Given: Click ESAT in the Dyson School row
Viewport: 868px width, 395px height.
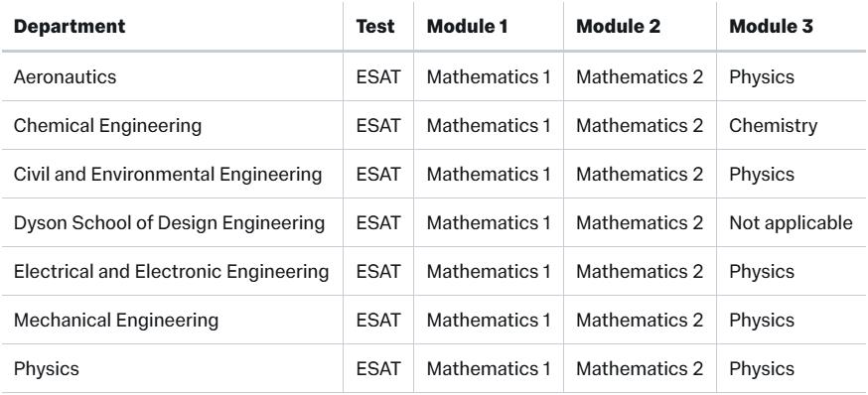Looking at the screenshot, I should (377, 223).
